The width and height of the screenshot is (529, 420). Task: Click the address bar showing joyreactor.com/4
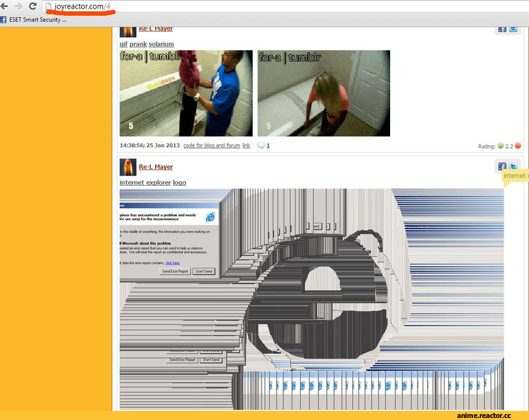[287, 6]
